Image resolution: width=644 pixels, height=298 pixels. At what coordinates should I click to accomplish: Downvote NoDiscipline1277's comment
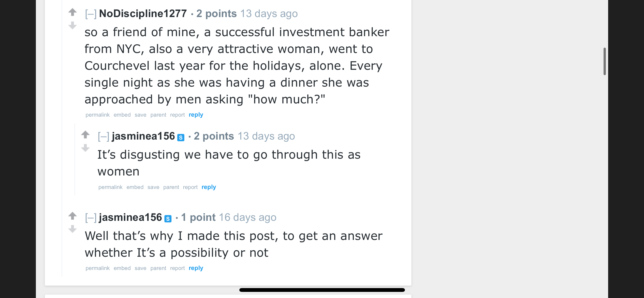[72, 25]
